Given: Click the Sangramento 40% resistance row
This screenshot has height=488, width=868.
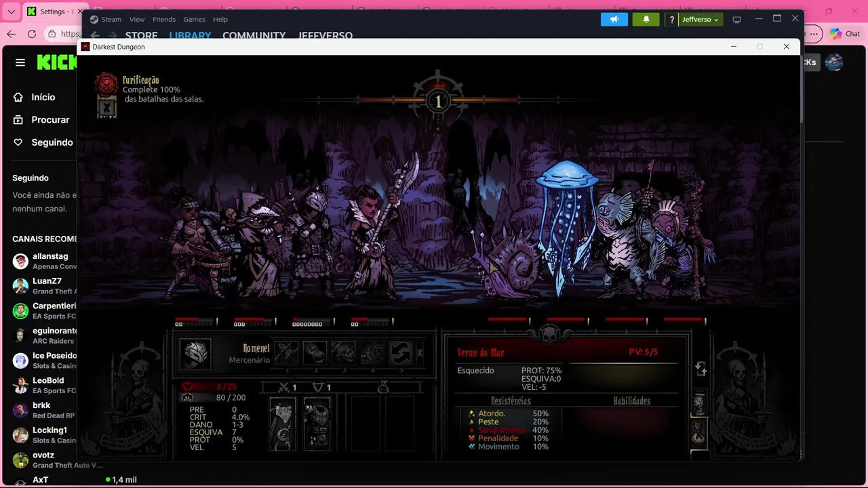Looking at the screenshot, I should pos(508,430).
